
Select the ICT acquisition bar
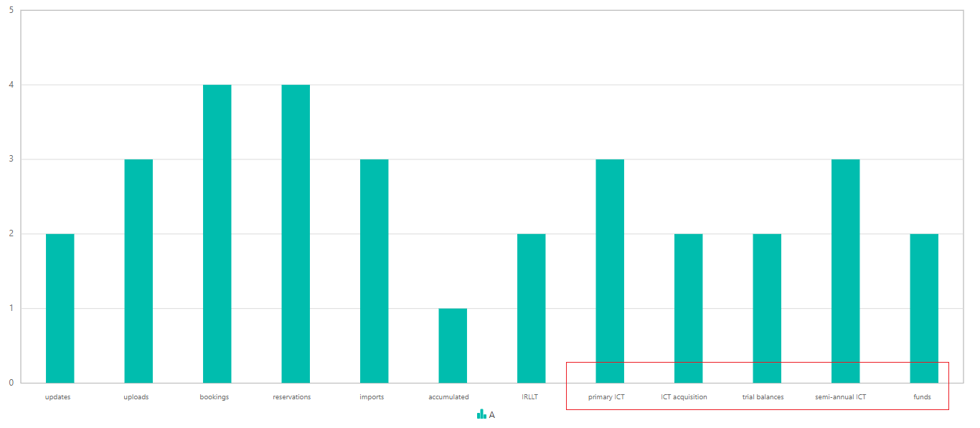(x=688, y=308)
